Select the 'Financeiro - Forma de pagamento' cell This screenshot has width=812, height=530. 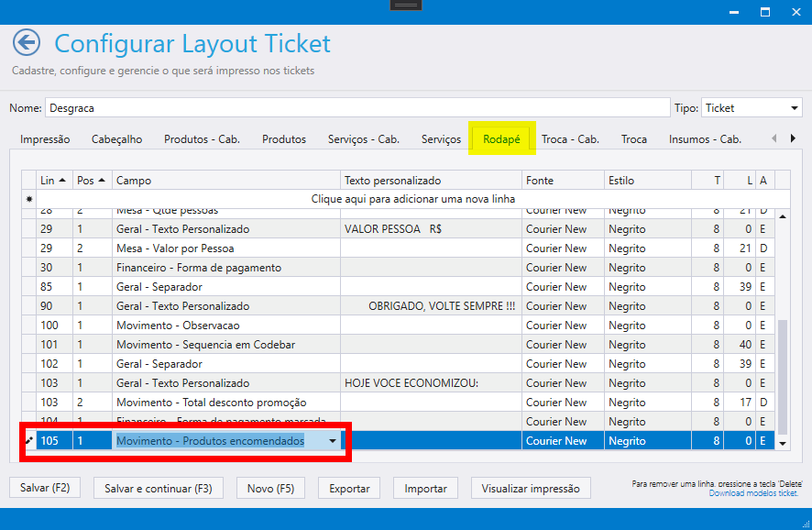point(226,268)
